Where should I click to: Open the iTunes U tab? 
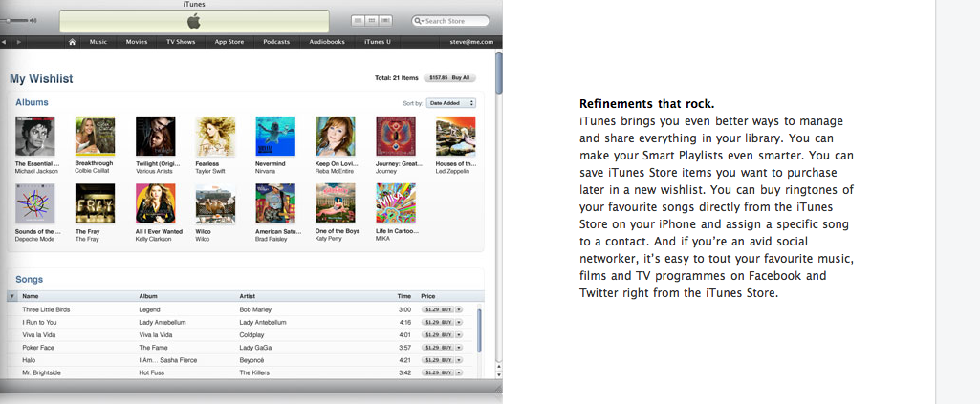tap(378, 42)
